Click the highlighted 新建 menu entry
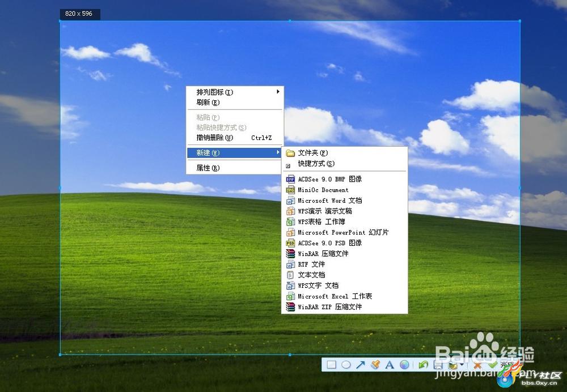 tap(235, 153)
